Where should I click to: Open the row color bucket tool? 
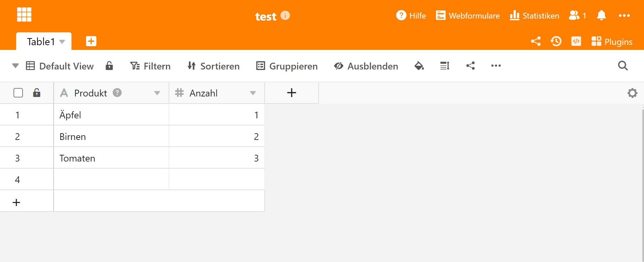(x=419, y=66)
